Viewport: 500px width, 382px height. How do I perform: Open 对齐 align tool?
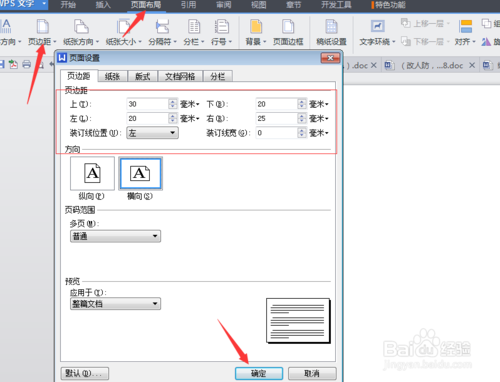465,33
